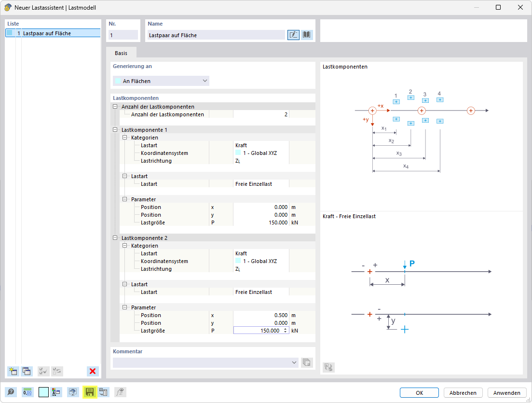
Task: Click the OK button
Action: [x=419, y=393]
